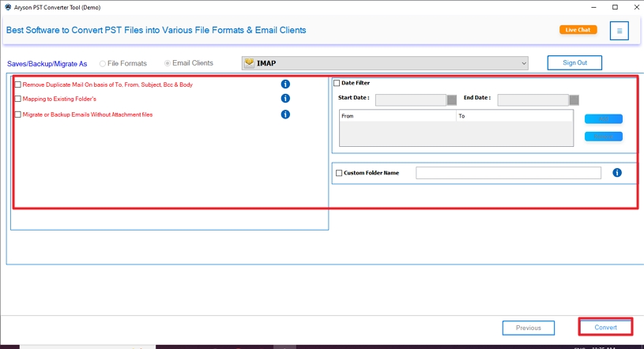
Task: Maximize the Aryson PST Converter window
Action: pyautogui.click(x=615, y=7)
